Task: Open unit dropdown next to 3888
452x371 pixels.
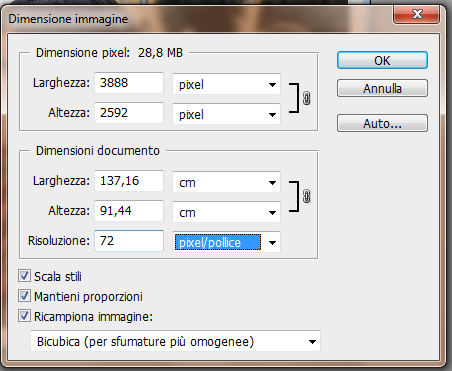Action: 226,84
